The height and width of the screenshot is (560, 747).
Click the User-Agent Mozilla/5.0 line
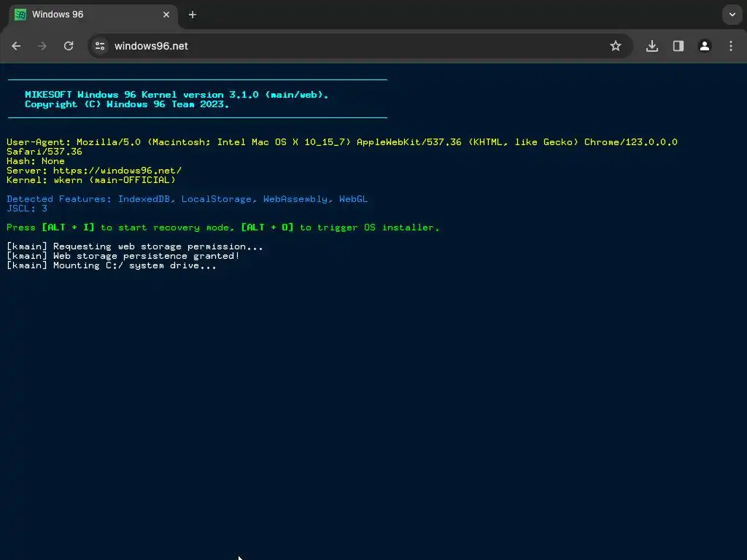click(342, 142)
